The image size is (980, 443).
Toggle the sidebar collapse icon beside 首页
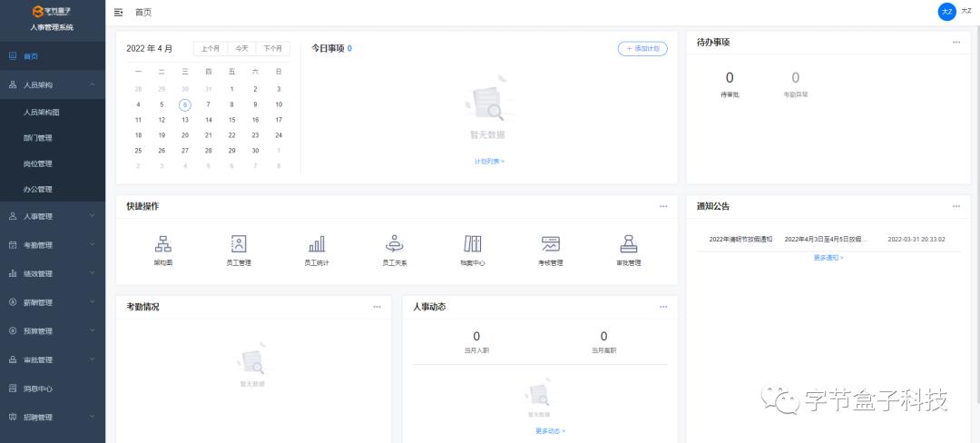(118, 12)
